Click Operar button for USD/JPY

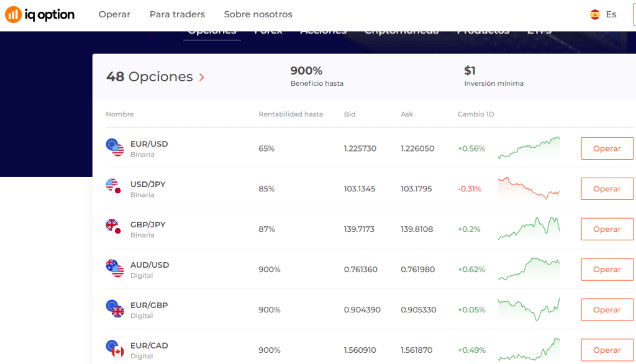(x=607, y=189)
